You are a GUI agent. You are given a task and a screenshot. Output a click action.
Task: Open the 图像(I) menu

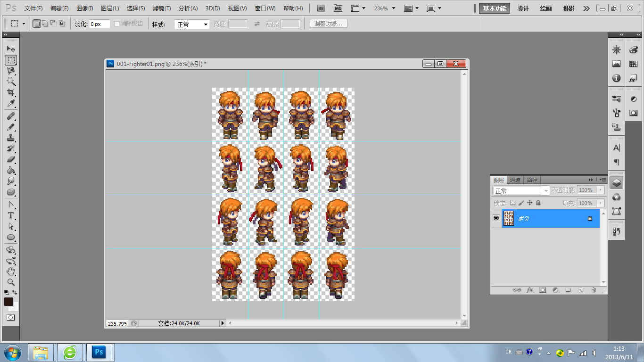tap(85, 8)
